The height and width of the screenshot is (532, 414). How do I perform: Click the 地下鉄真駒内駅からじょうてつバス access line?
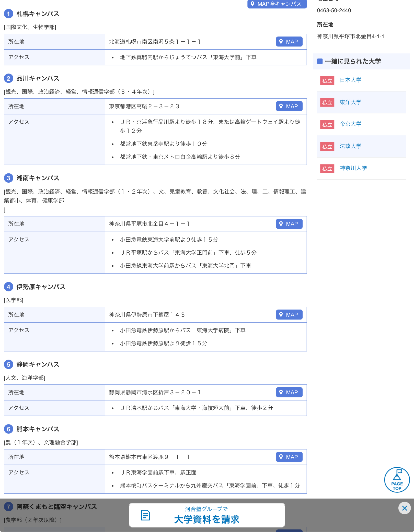tap(188, 57)
